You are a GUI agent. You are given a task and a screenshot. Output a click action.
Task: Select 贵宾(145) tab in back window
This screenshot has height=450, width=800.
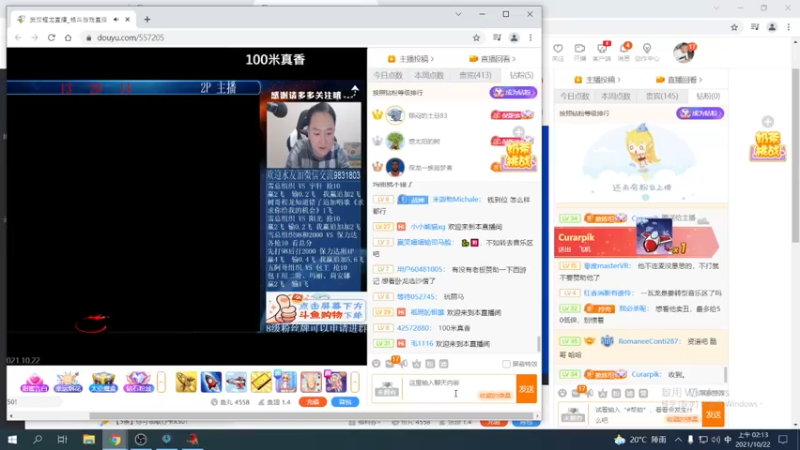[x=662, y=96]
